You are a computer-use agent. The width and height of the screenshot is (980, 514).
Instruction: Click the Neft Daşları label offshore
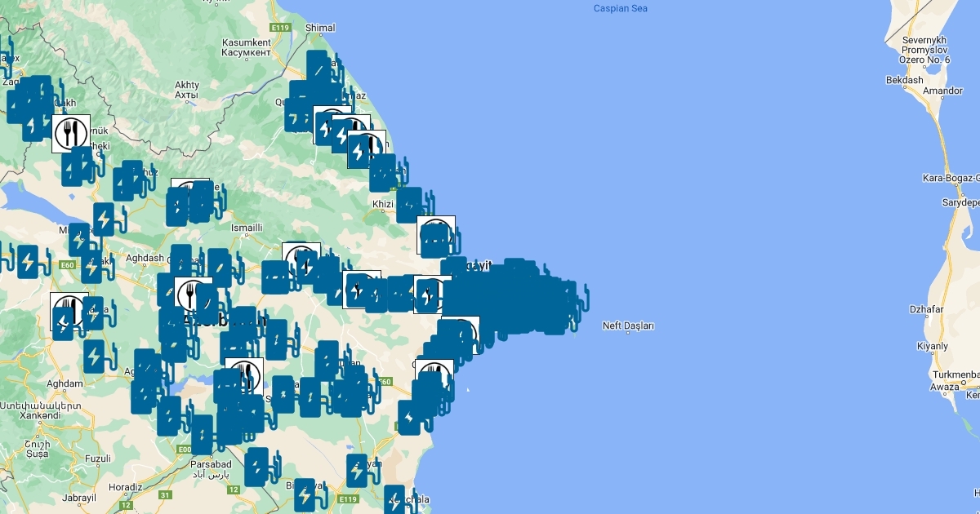tap(628, 326)
